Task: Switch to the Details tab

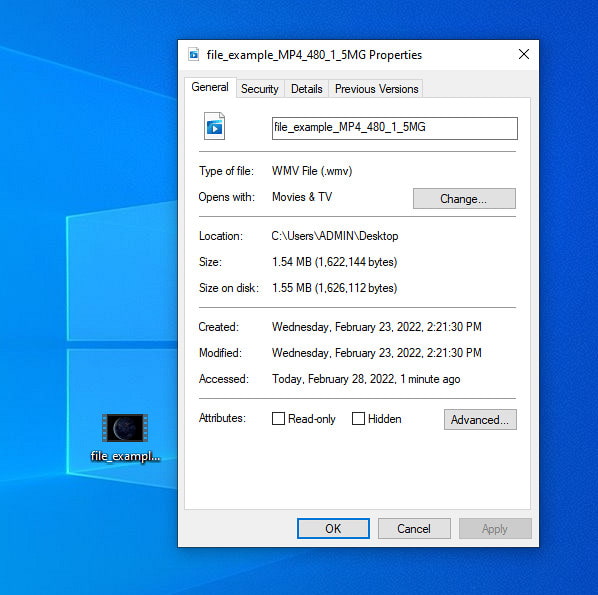Action: pyautogui.click(x=307, y=89)
